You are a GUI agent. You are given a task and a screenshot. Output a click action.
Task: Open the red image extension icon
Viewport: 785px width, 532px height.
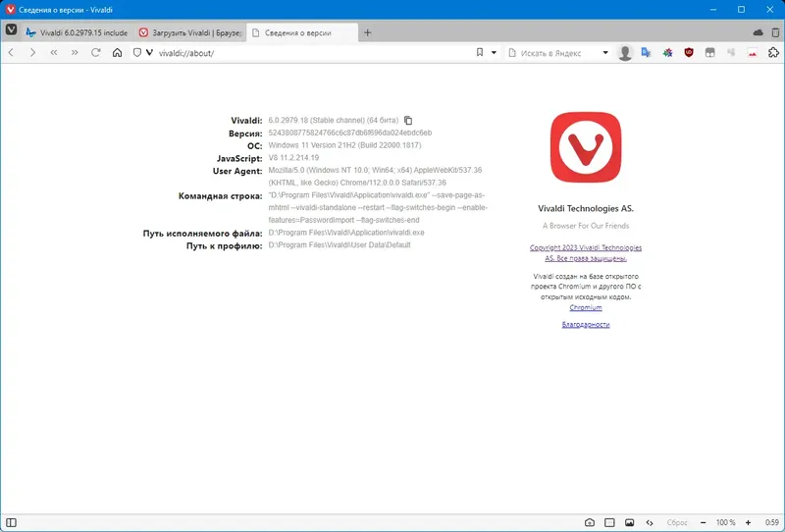coord(752,53)
